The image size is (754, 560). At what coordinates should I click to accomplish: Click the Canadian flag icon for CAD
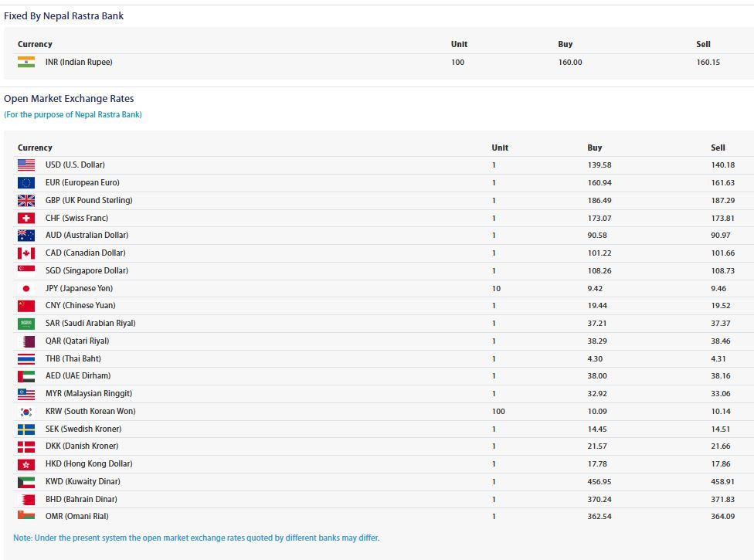coord(26,253)
